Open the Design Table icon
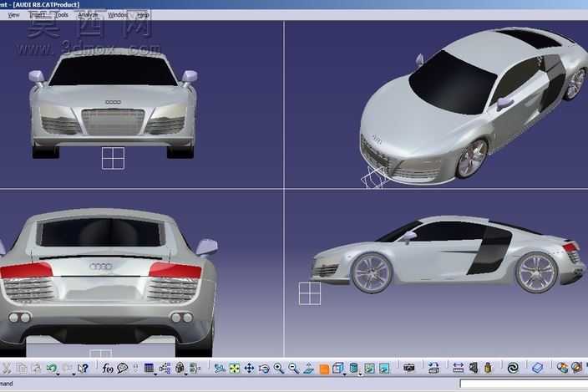Viewport: 588px width, 392px height. [149, 368]
